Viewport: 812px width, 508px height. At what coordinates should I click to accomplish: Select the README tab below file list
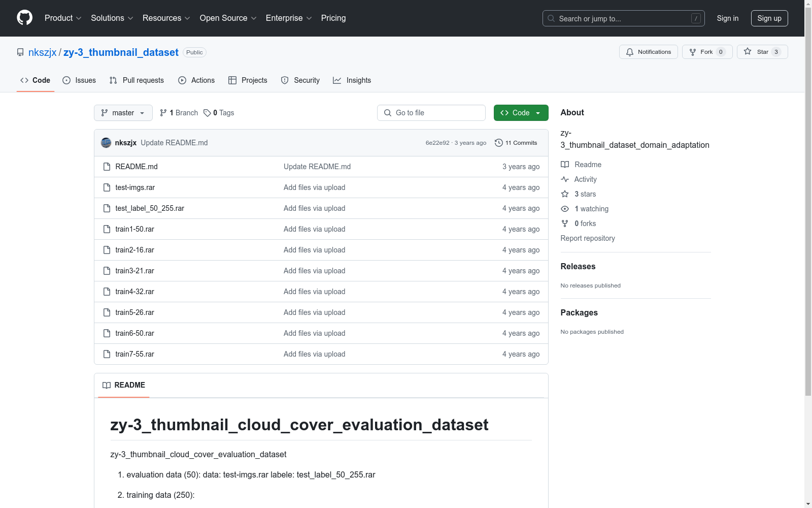124,385
